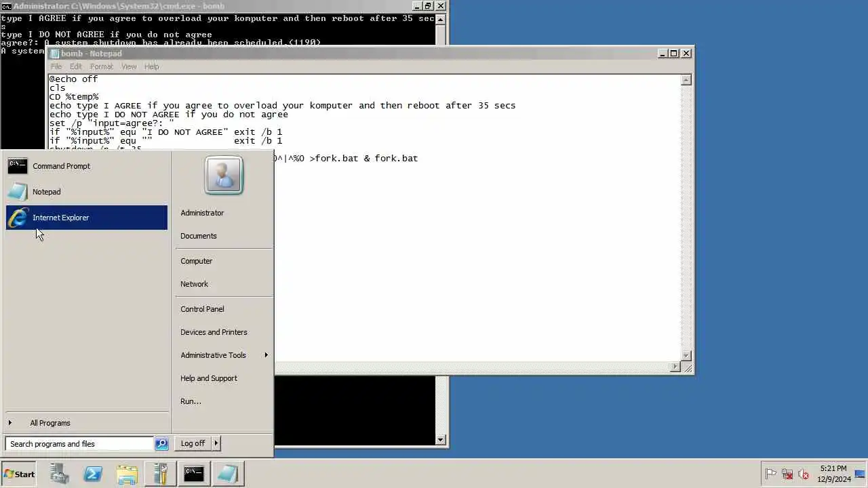This screenshot has height=488, width=868.
Task: Open Command Prompt from Start menu
Action: (86, 166)
